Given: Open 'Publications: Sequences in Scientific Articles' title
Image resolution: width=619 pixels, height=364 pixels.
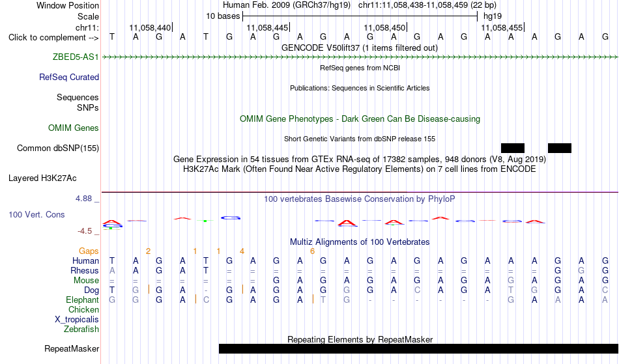Looking at the screenshot, I should pos(360,88).
